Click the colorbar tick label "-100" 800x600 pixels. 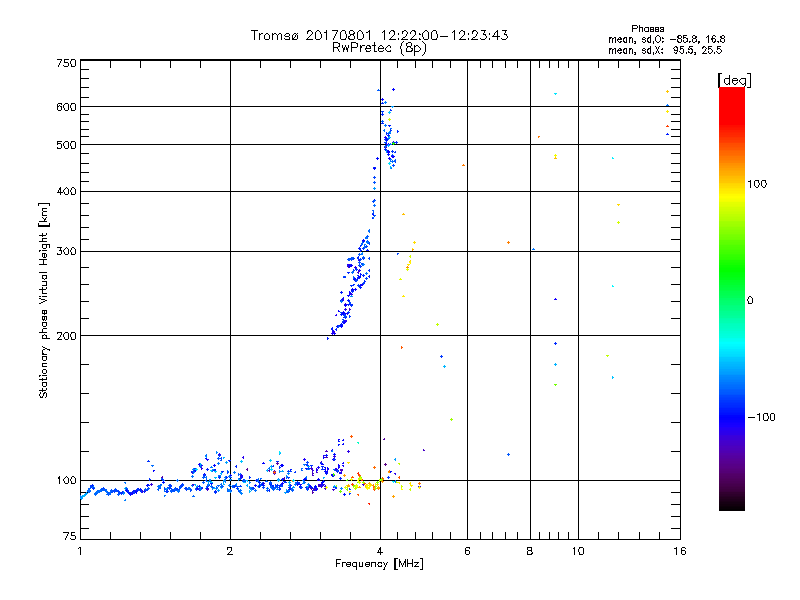coord(762,417)
